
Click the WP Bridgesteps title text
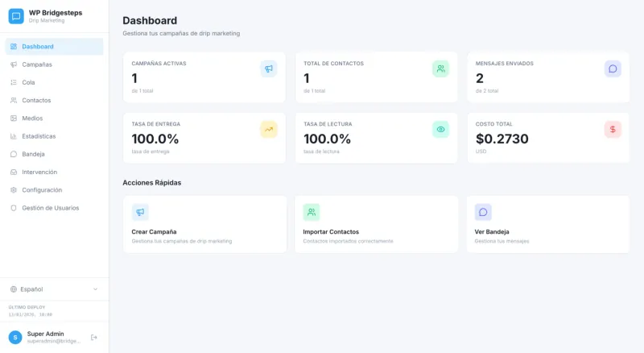(x=56, y=13)
